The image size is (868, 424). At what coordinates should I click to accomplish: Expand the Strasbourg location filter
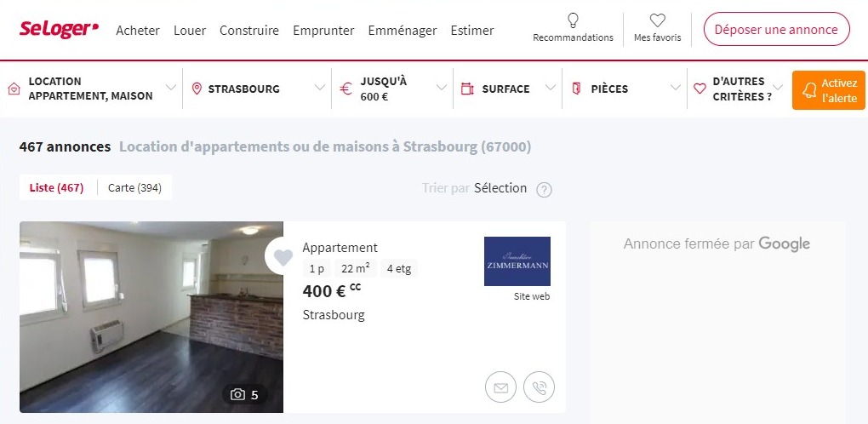pyautogui.click(x=257, y=89)
